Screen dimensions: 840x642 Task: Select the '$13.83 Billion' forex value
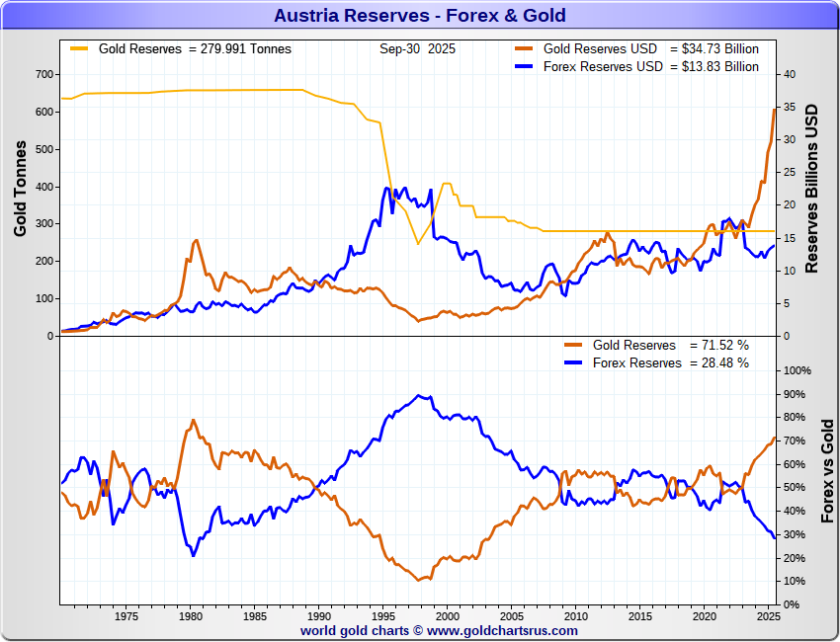[720, 66]
